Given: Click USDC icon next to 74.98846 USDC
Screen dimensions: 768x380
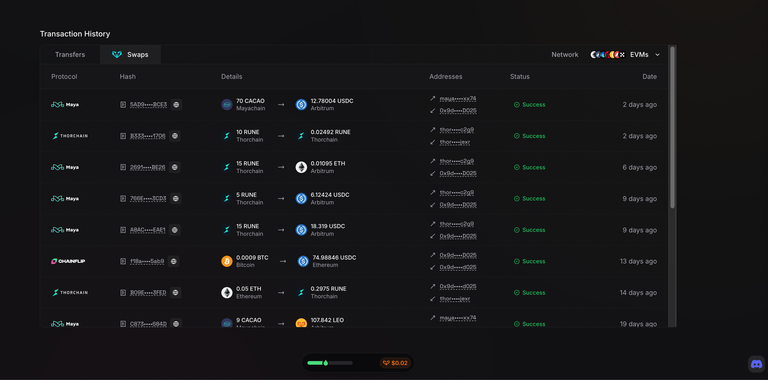Looking at the screenshot, I should click(x=303, y=261).
